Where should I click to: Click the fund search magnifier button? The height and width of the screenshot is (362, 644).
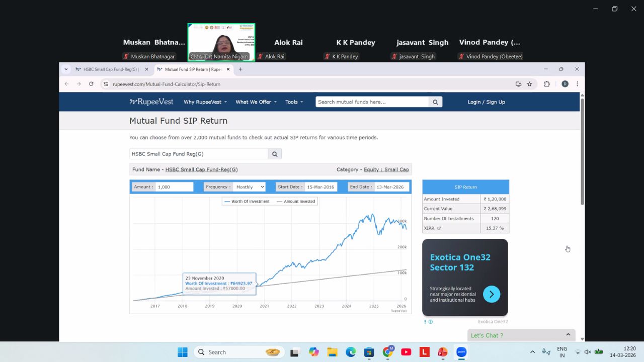tap(275, 154)
